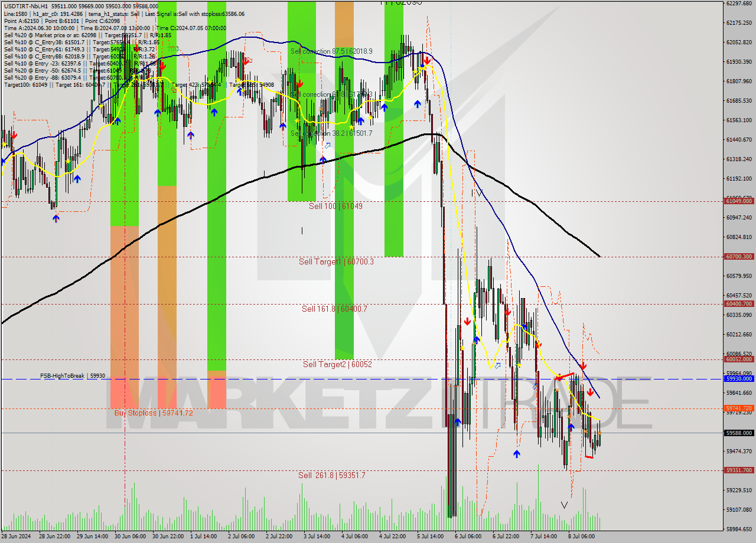Click the 60824.810 price axis value

click(738, 237)
